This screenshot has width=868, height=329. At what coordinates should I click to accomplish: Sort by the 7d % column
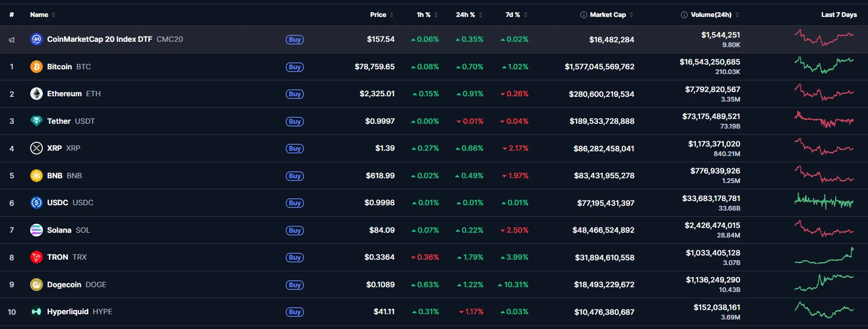(x=517, y=15)
